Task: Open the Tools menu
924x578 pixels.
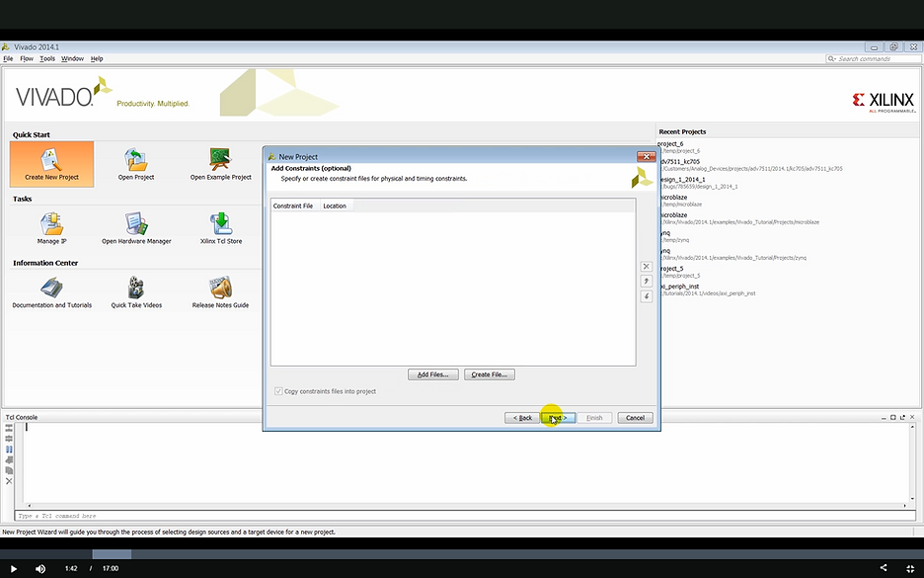Action: (x=47, y=59)
